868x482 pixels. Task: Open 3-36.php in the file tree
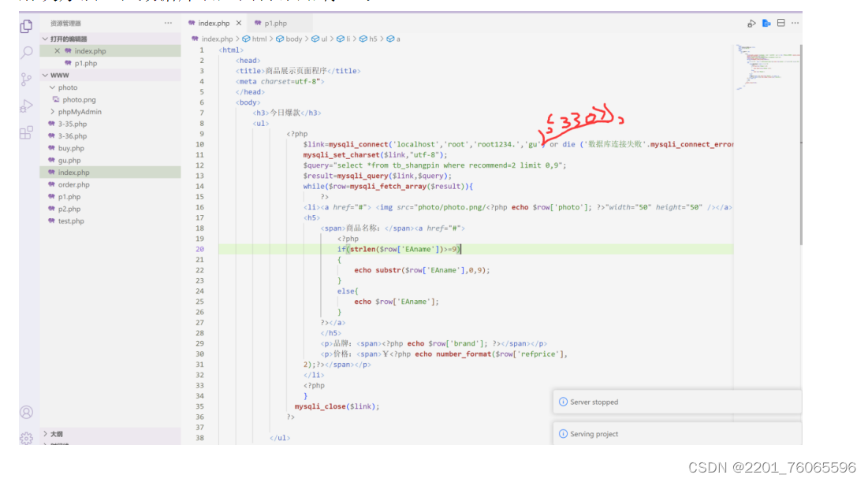tap(72, 136)
